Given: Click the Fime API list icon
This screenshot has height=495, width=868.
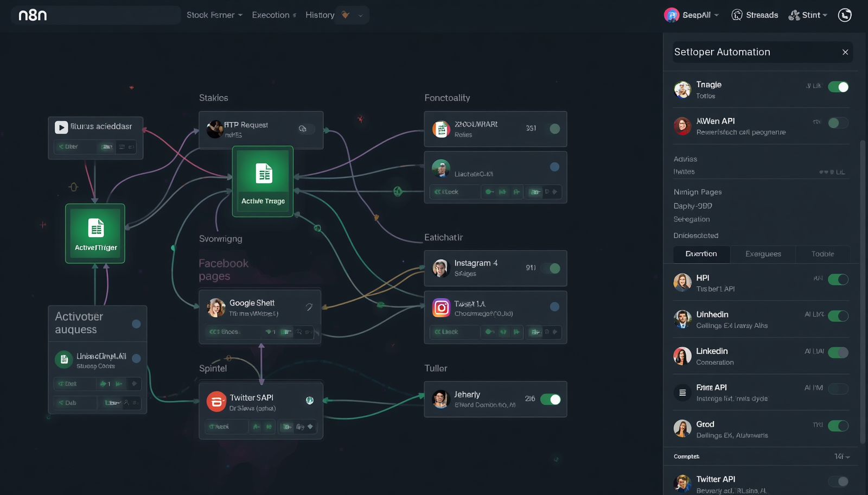Looking at the screenshot, I should [x=682, y=392].
